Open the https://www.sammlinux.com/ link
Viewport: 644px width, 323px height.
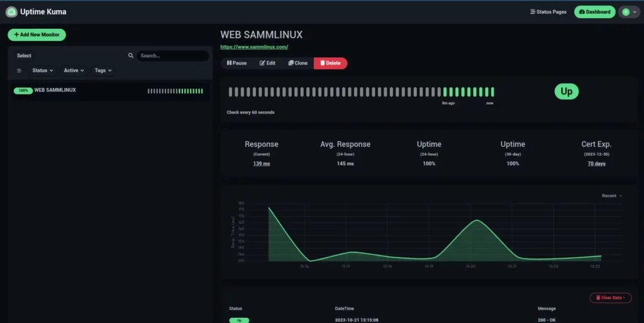tap(254, 47)
